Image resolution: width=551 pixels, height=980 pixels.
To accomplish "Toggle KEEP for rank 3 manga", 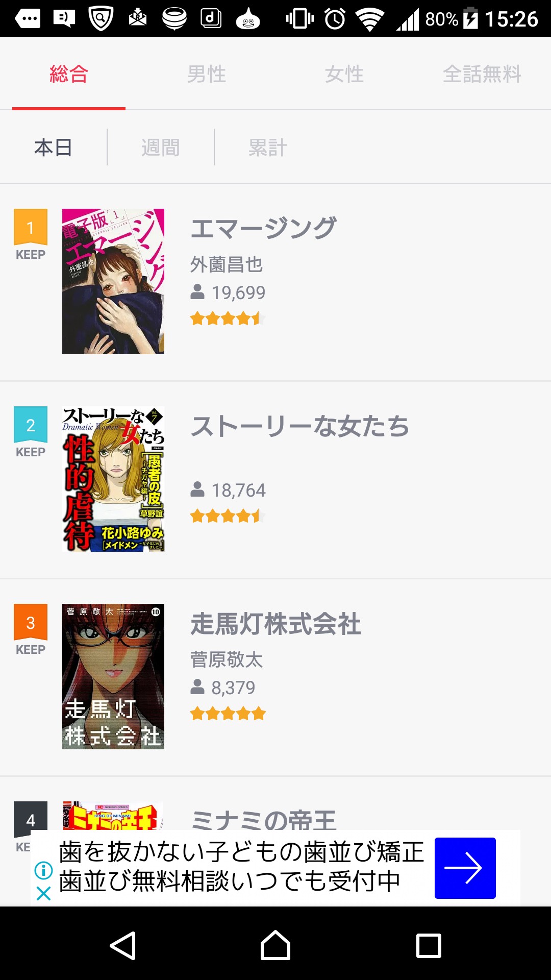I will [x=31, y=630].
